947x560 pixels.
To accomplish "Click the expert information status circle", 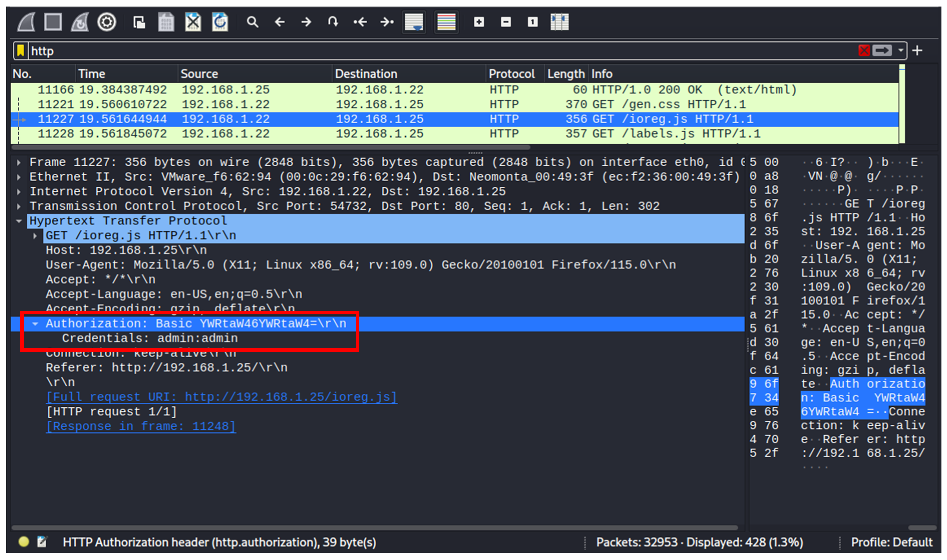I will [x=24, y=542].
